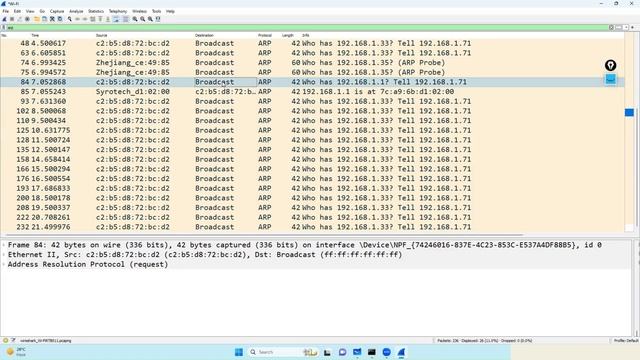Expand the Frame 84 details row
The height and width of the screenshot is (360, 640).
point(4,245)
